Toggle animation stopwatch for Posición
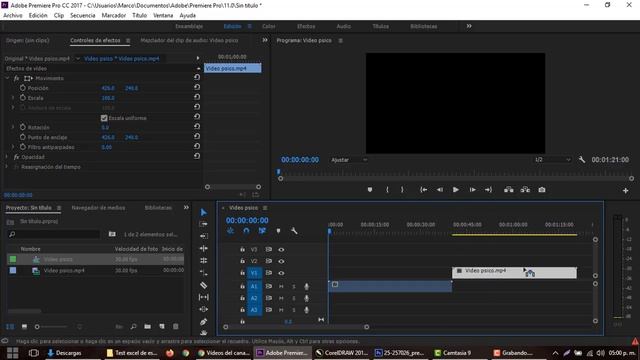The image size is (640, 360). 22,88
